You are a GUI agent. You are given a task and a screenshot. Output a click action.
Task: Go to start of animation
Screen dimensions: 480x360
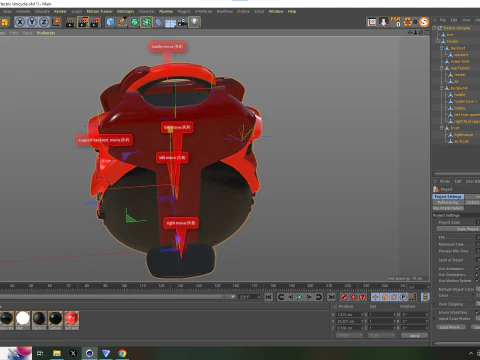click(269, 297)
